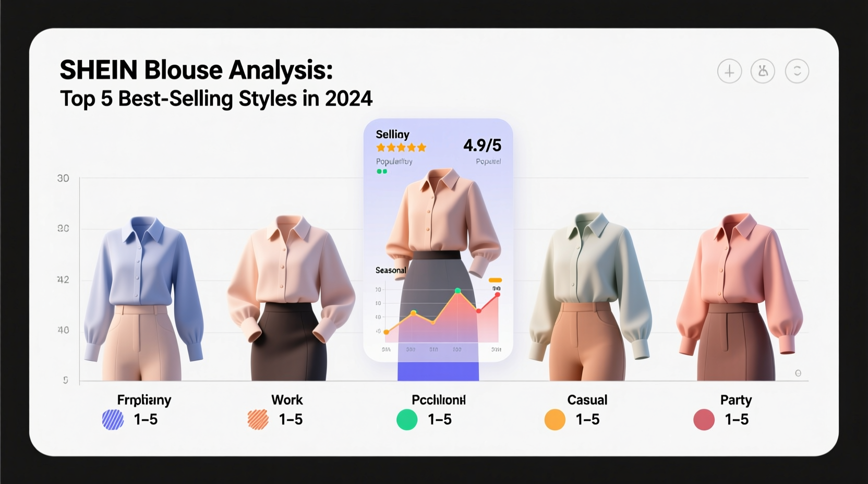Click the Popularity label in the card
This screenshot has height=484, width=868.
tap(394, 162)
